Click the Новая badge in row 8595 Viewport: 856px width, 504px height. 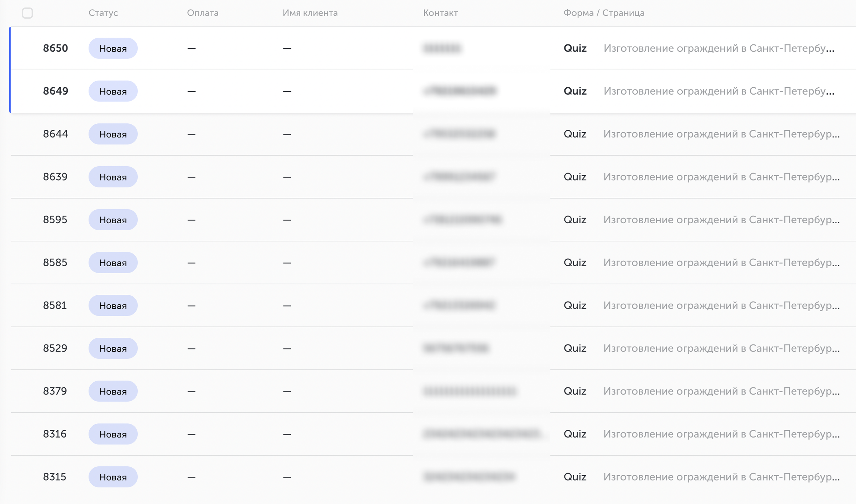113,220
